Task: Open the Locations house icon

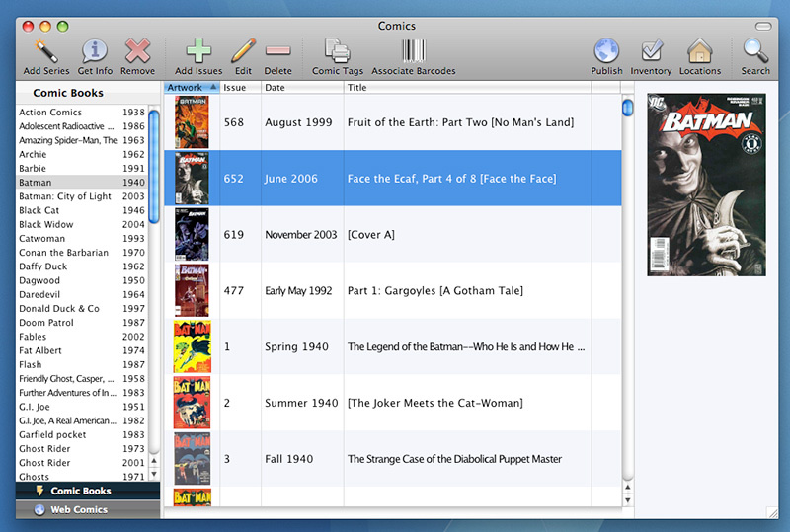Action: (x=699, y=51)
